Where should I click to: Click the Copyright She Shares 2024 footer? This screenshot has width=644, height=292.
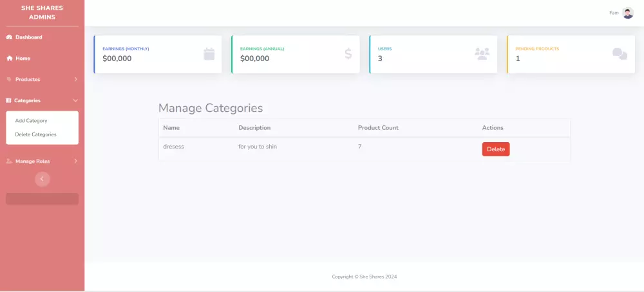click(x=365, y=277)
